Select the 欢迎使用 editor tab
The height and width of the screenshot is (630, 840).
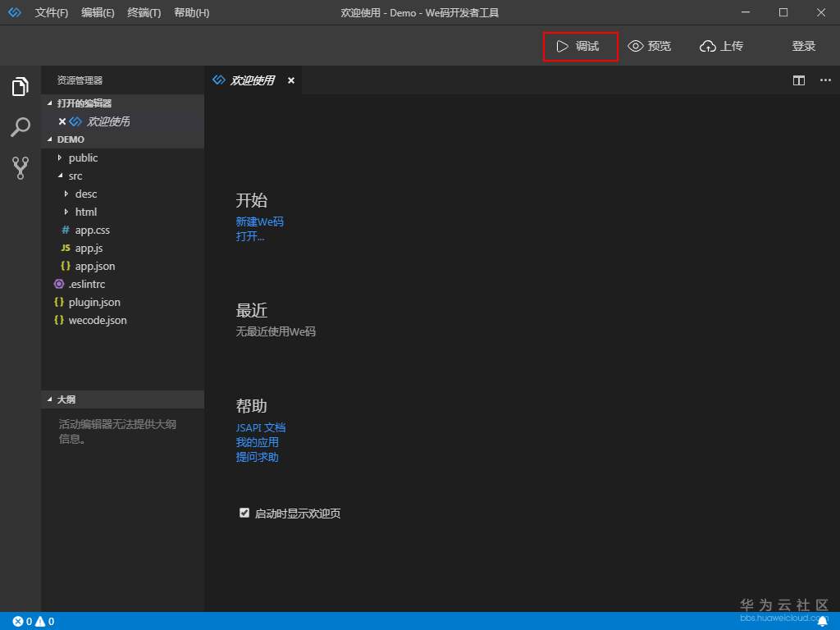click(253, 80)
